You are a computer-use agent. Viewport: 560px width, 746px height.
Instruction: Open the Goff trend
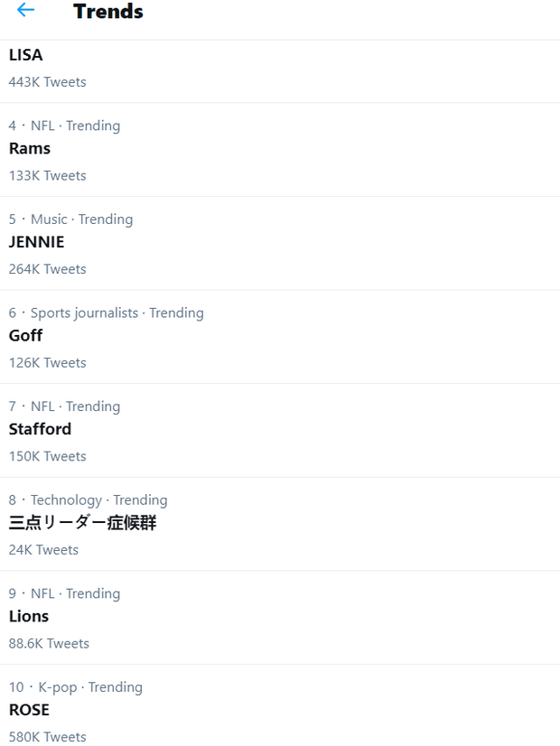click(26, 336)
